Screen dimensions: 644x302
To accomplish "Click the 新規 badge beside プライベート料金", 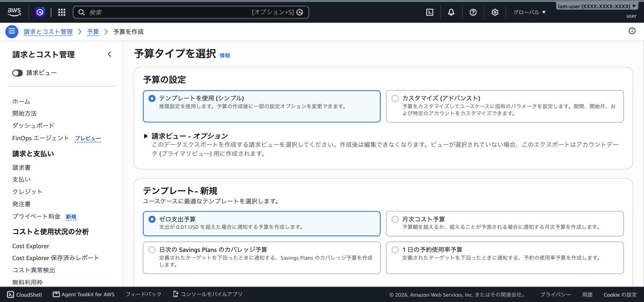I will [71, 217].
